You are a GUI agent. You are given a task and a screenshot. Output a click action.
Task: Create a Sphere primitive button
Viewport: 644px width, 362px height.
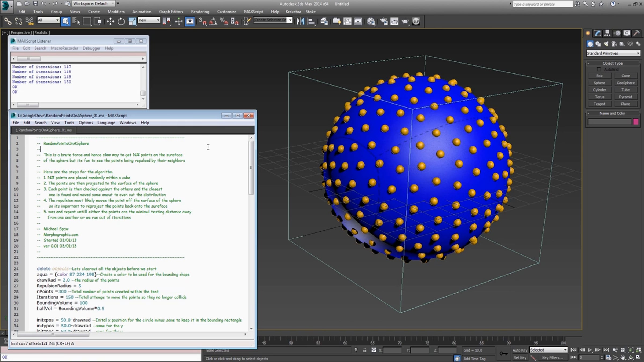tap(599, 83)
